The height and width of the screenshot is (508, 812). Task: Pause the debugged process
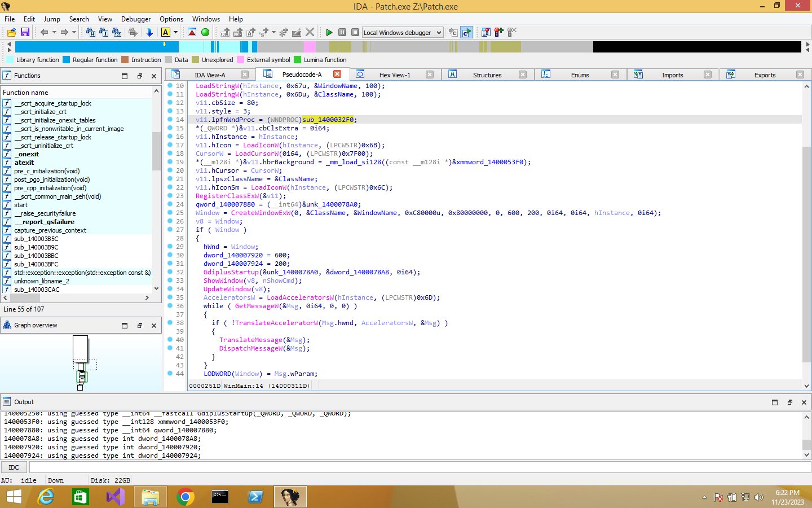point(342,32)
